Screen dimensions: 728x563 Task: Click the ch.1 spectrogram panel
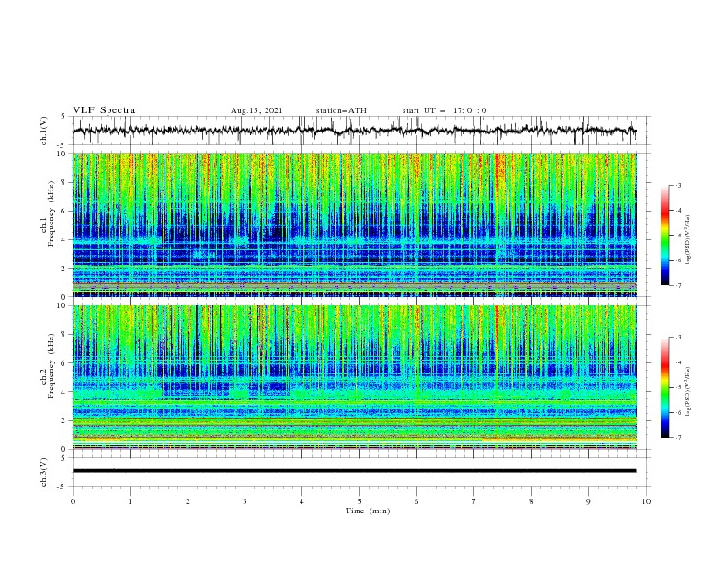pyautogui.click(x=355, y=224)
